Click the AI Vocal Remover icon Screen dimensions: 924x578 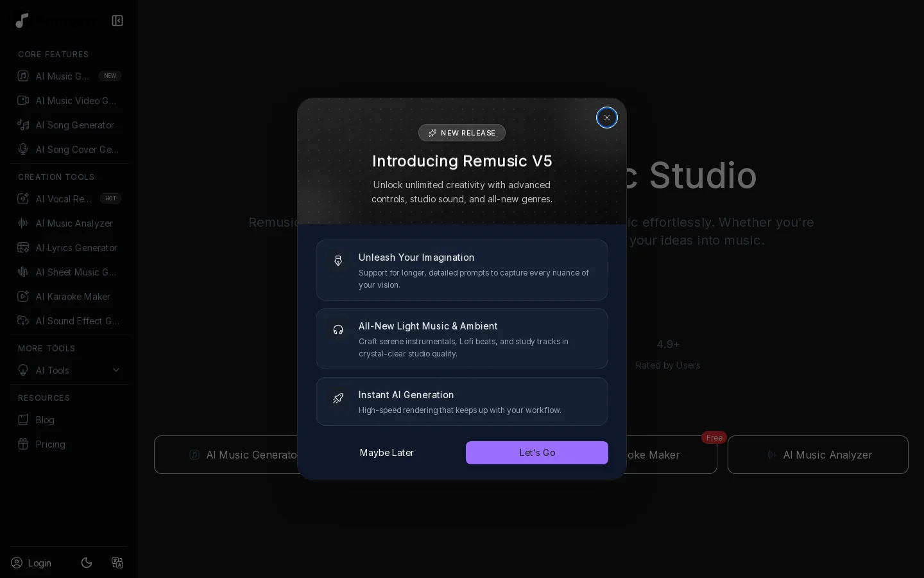tap(23, 198)
